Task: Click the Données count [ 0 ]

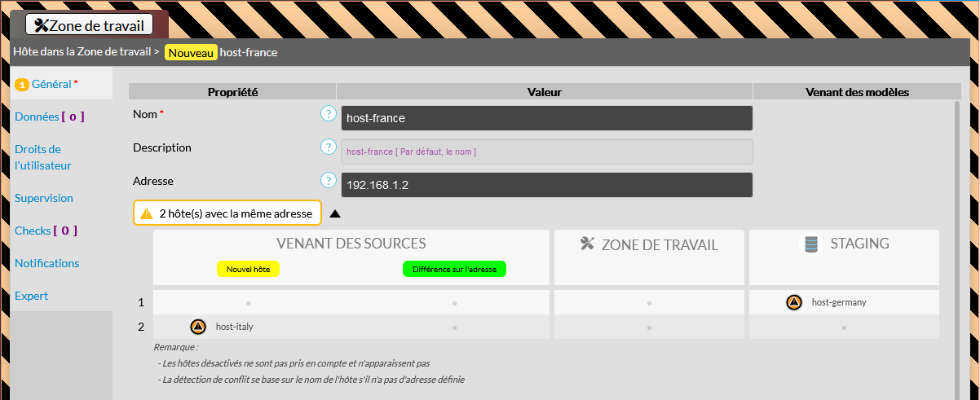Action: [73, 116]
